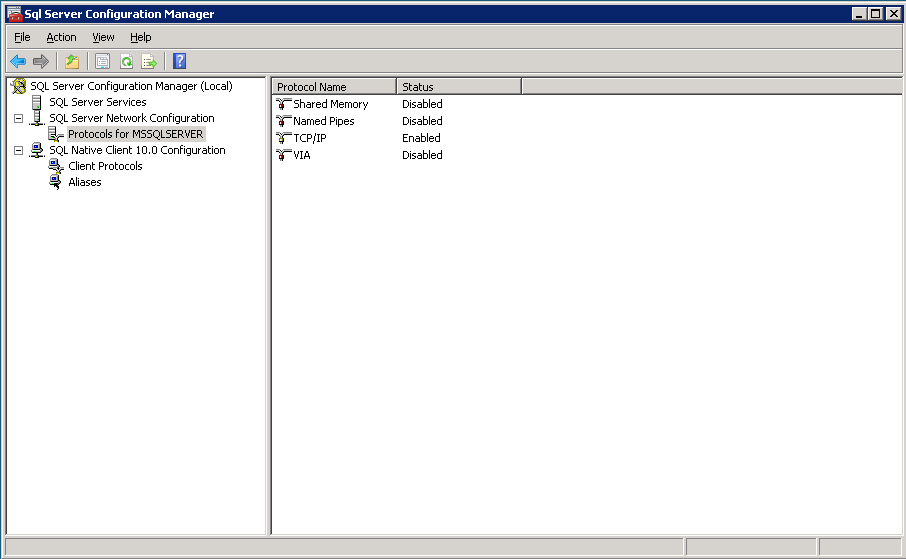The height and width of the screenshot is (559, 906).
Task: Select the Shared Memory protocol row
Action: (331, 104)
